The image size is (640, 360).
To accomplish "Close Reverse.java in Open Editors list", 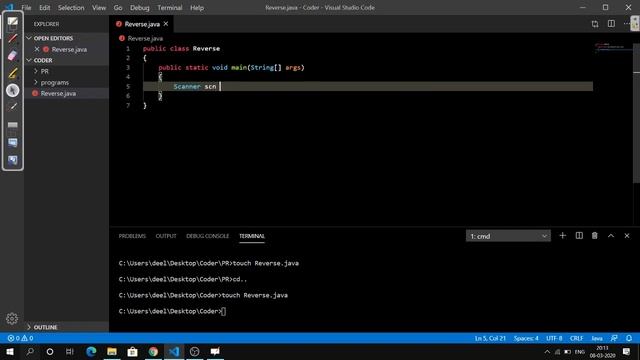I will coord(37,49).
